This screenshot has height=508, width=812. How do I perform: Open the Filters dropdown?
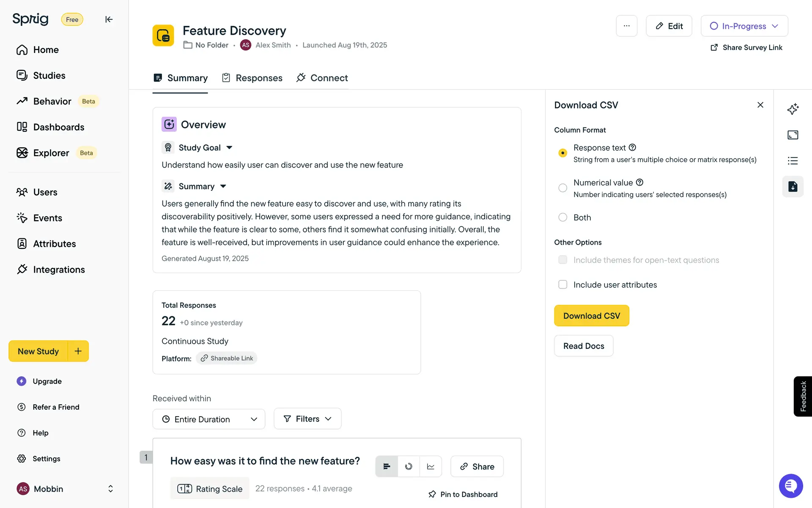tap(307, 419)
